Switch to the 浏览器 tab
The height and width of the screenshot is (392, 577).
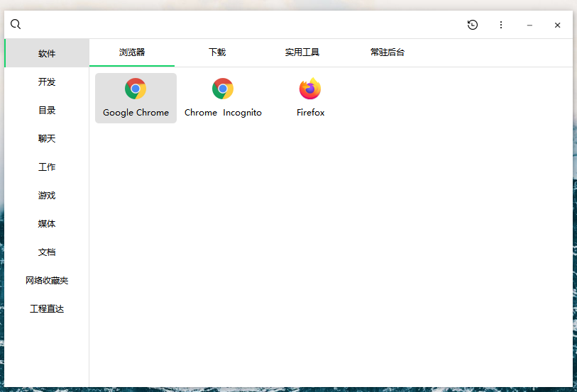[x=132, y=52]
